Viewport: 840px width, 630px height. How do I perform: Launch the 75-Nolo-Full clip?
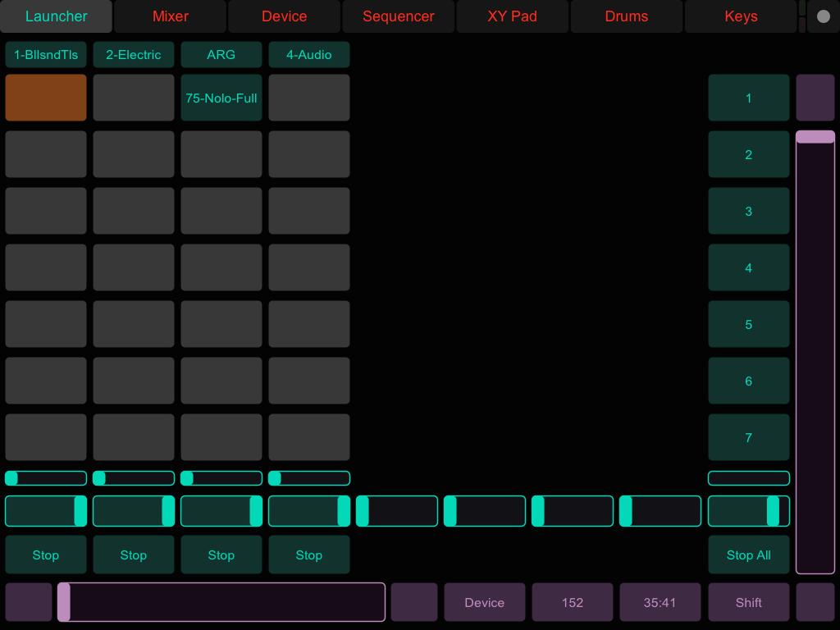(221, 98)
